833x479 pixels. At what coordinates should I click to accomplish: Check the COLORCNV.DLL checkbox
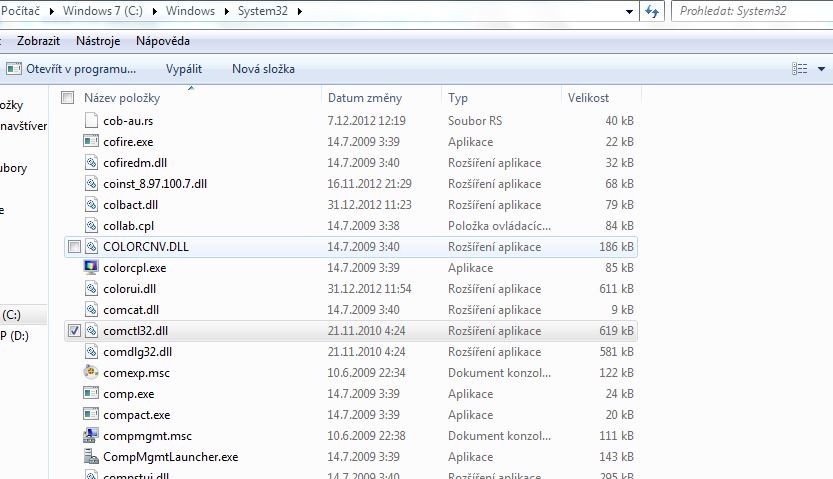point(74,246)
